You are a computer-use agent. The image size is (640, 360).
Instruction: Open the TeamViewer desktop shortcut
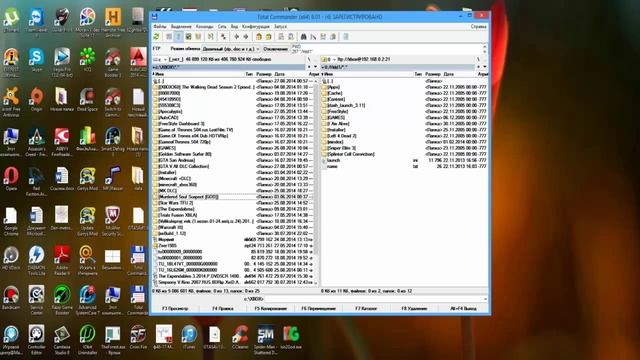36,21
